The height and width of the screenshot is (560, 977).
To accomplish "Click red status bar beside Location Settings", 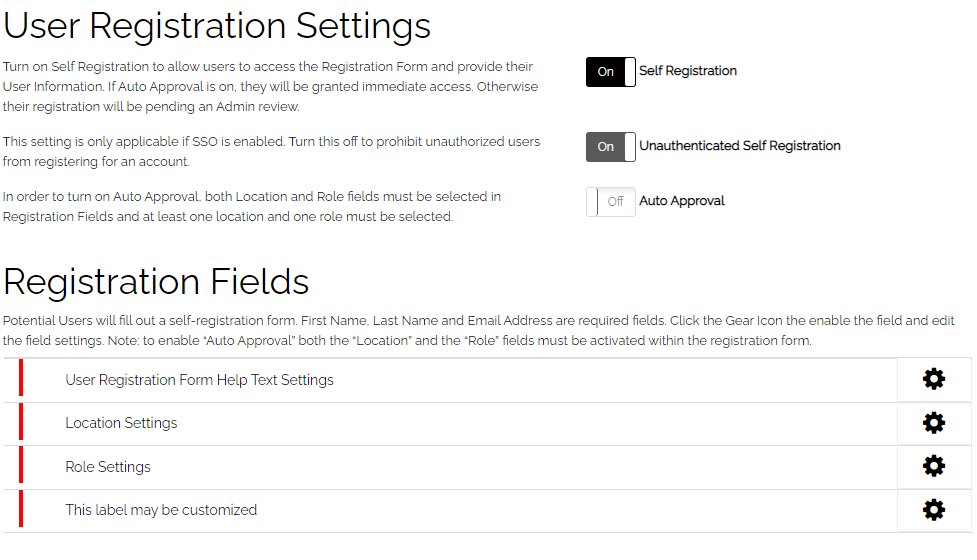I will click(x=21, y=422).
